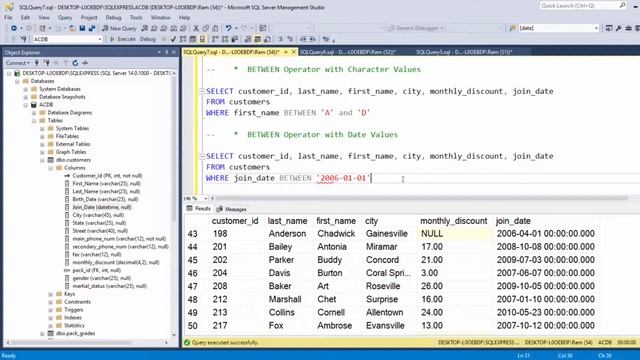
Task: Click Connect Object Explorer plug icon
Action: [37, 63]
